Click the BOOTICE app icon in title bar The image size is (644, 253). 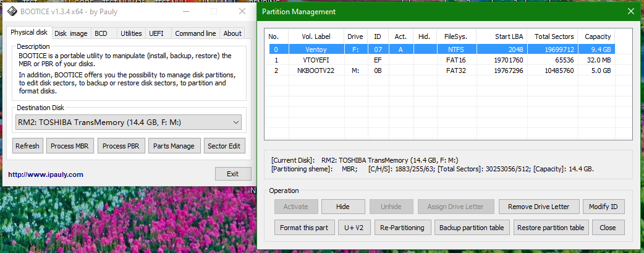12,12
